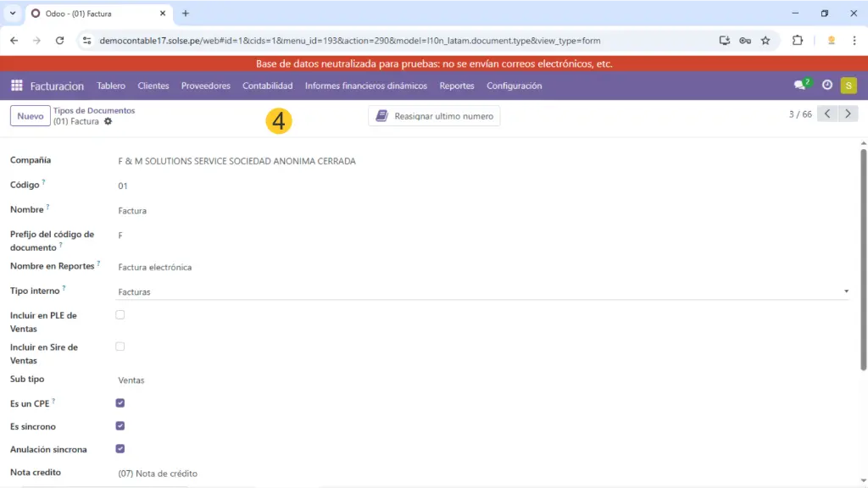Enable Incluir en PLE de Ventas checkbox

[x=120, y=315]
